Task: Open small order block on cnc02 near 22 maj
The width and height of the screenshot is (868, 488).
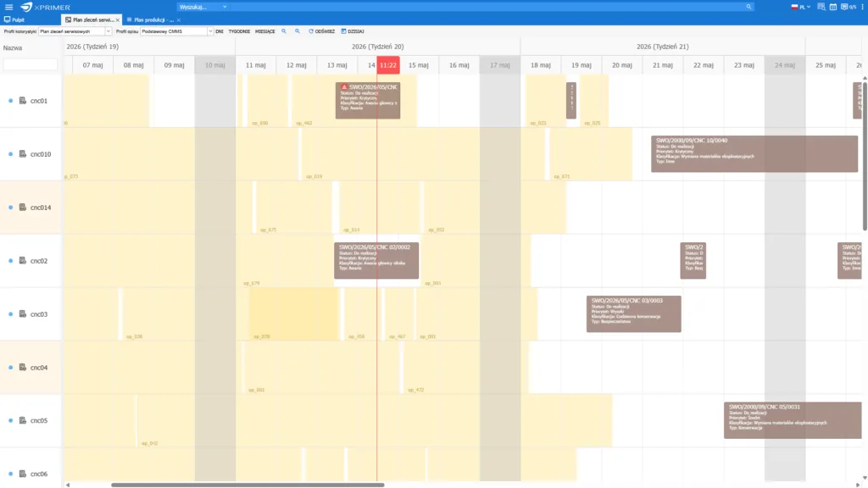Action: pos(693,260)
